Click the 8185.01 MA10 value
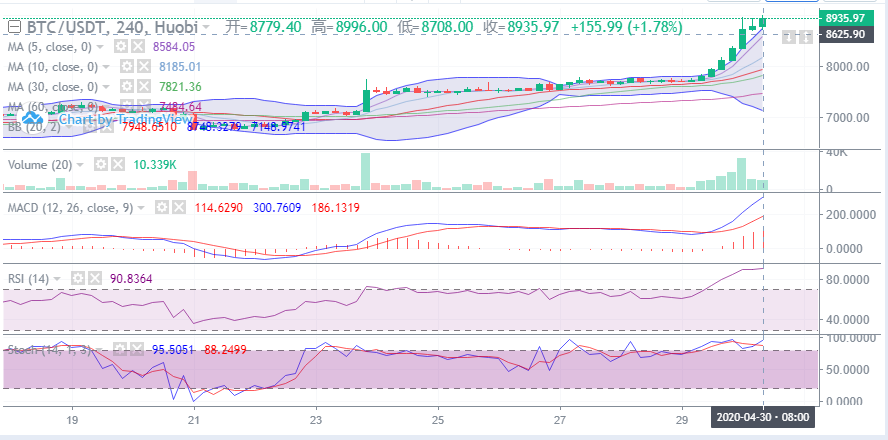 click(180, 67)
